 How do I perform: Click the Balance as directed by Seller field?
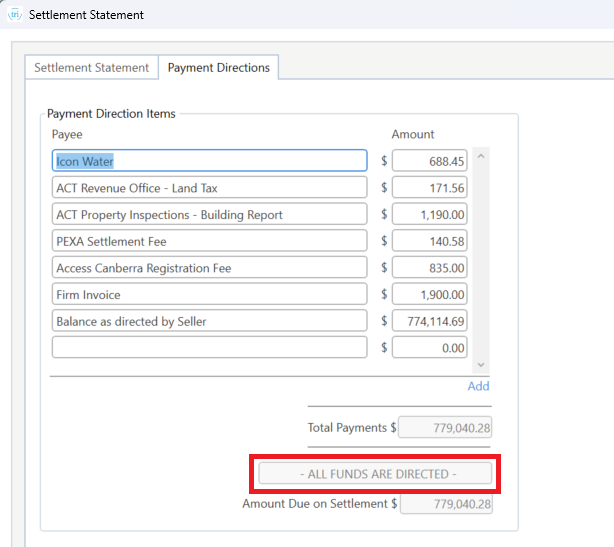pyautogui.click(x=209, y=321)
